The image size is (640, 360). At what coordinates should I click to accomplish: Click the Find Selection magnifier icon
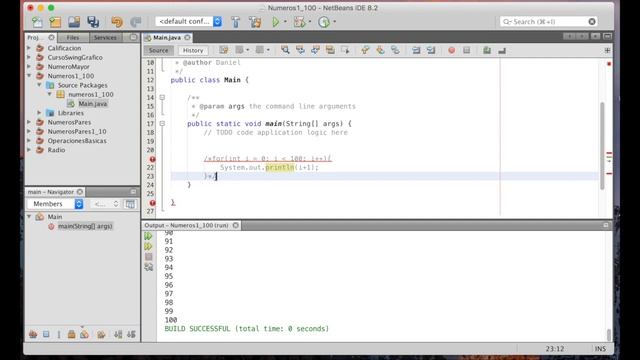(x=285, y=50)
